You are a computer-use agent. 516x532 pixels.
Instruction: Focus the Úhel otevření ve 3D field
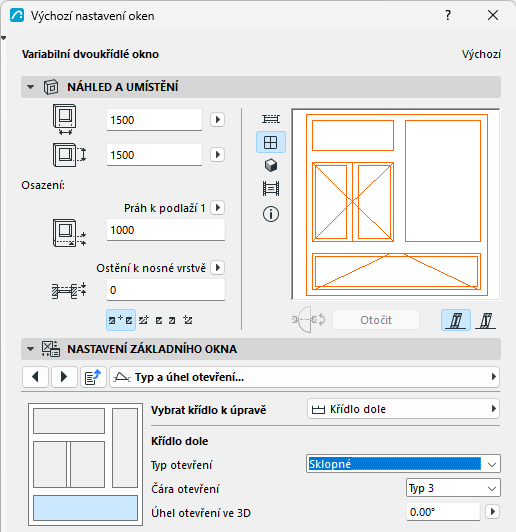pyautogui.click(x=443, y=512)
